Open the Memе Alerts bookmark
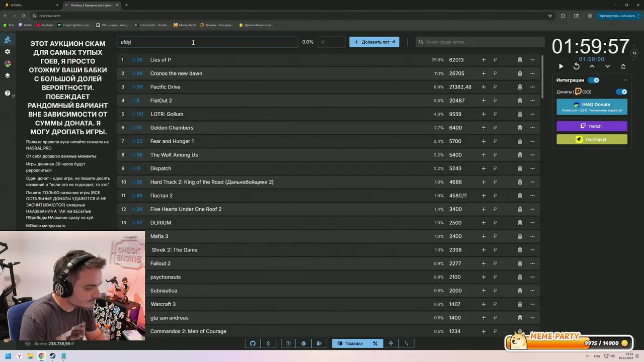 [x=185, y=25]
